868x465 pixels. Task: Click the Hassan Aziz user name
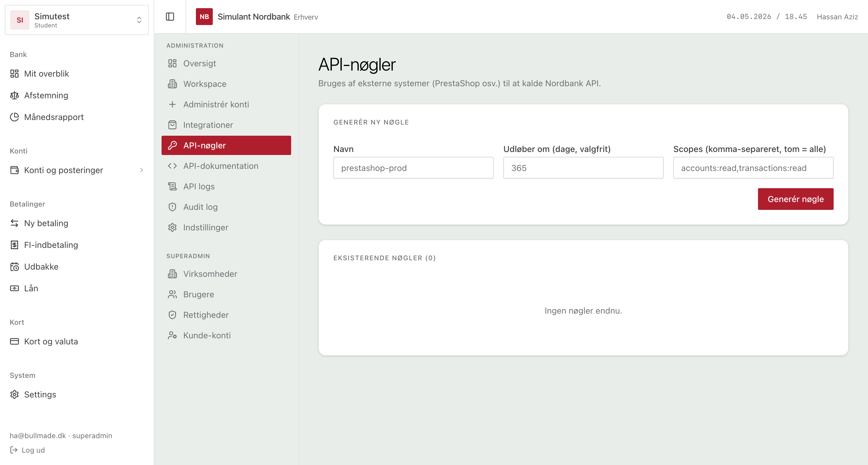coord(837,17)
